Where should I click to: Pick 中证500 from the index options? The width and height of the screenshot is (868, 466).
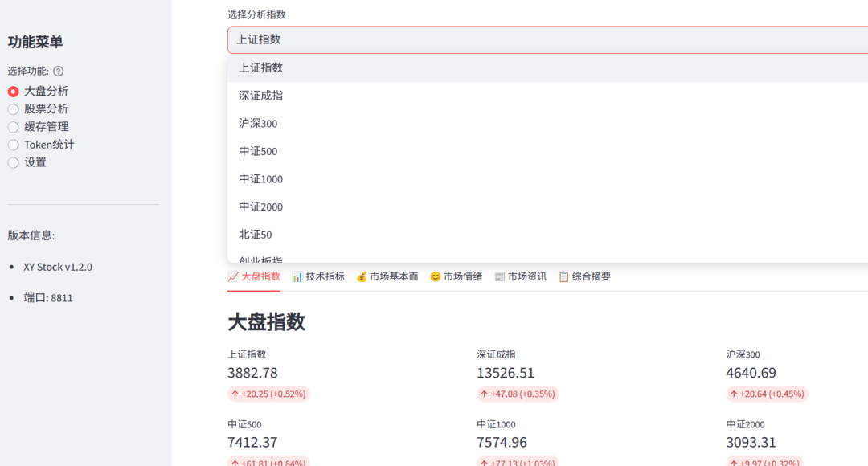258,151
